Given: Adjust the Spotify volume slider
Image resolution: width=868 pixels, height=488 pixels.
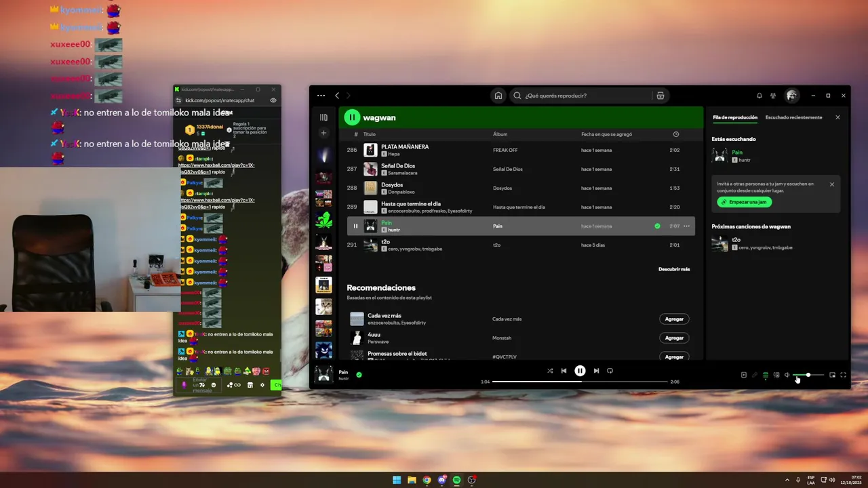Looking at the screenshot, I should (810, 375).
